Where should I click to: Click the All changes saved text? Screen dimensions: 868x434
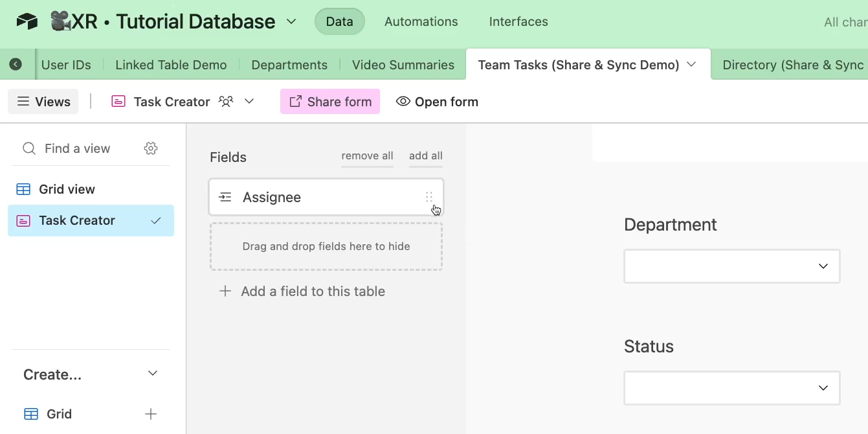click(x=846, y=22)
